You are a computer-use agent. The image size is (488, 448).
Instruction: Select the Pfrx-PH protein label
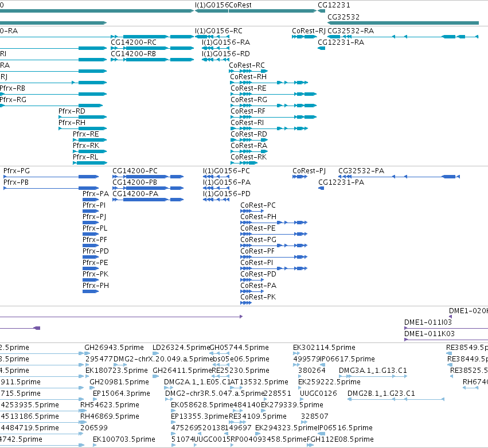96,286
